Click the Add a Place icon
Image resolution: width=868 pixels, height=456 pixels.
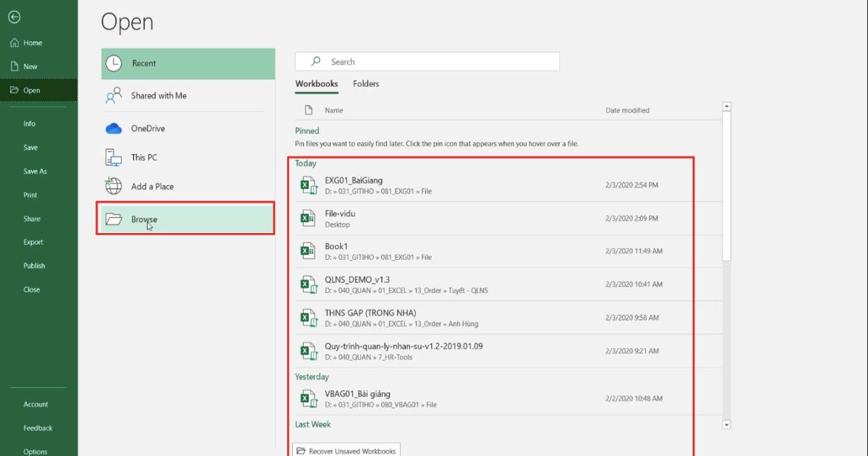tap(114, 186)
